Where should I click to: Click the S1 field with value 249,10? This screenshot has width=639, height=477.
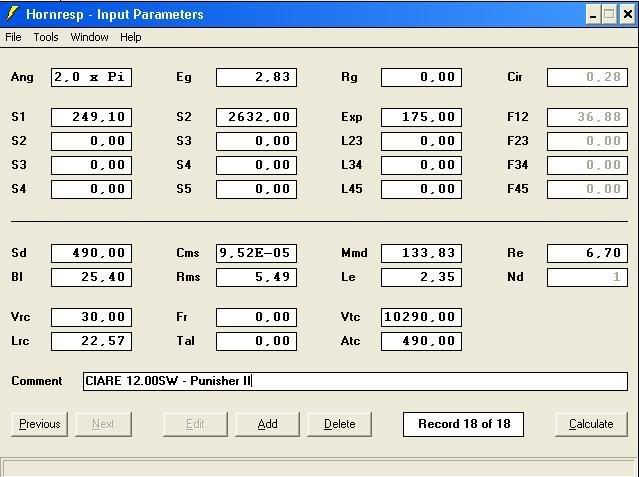pos(91,117)
